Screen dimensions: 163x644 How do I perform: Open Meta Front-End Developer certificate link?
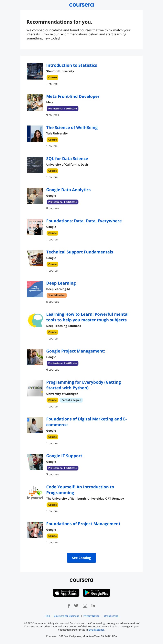point(73,96)
